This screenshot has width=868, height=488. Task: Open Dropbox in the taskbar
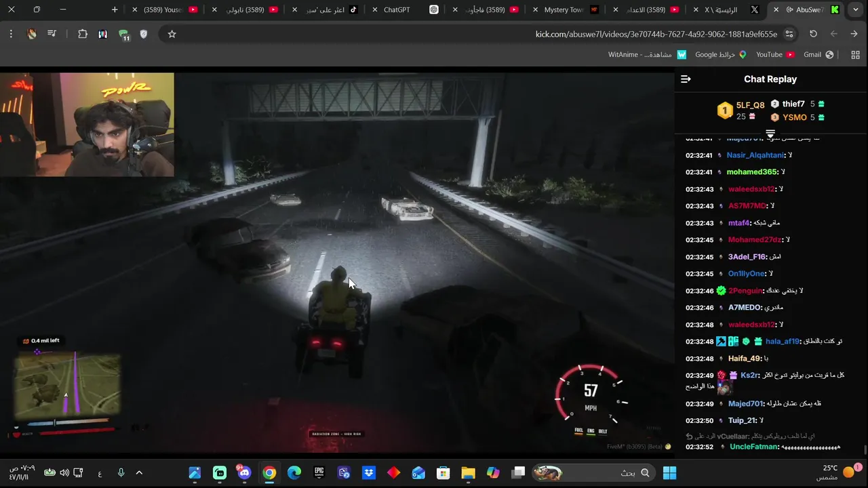(369, 472)
